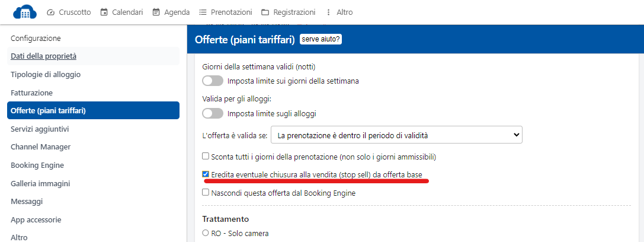Select Tipologie di alloggio in sidebar
Viewport: 644px width, 242px height.
[46, 75]
